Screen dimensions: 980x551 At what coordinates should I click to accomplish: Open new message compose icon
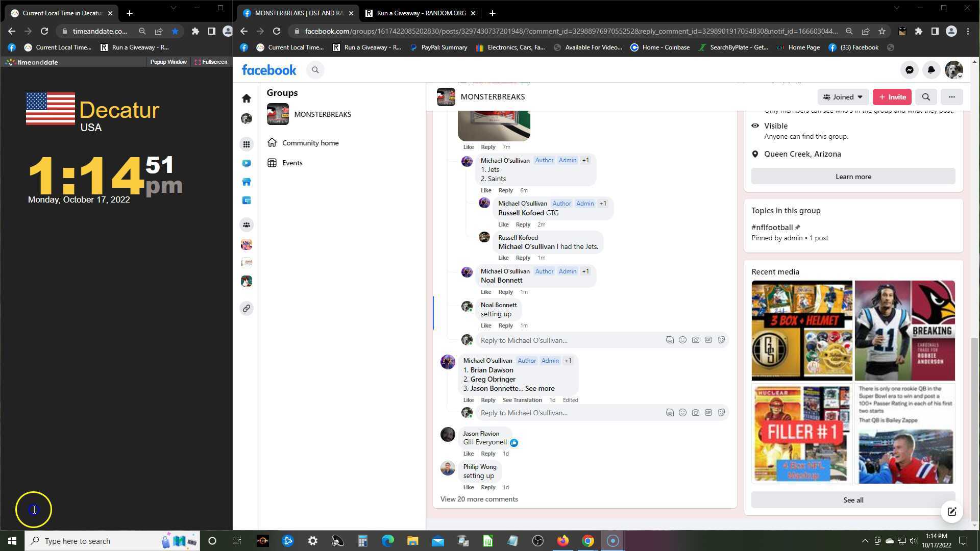coord(951,512)
